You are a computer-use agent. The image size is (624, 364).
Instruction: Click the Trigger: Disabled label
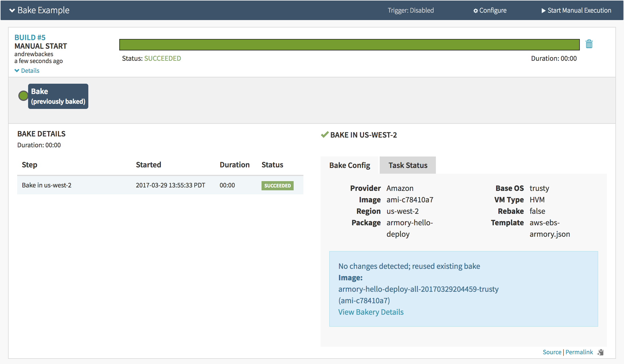(411, 11)
